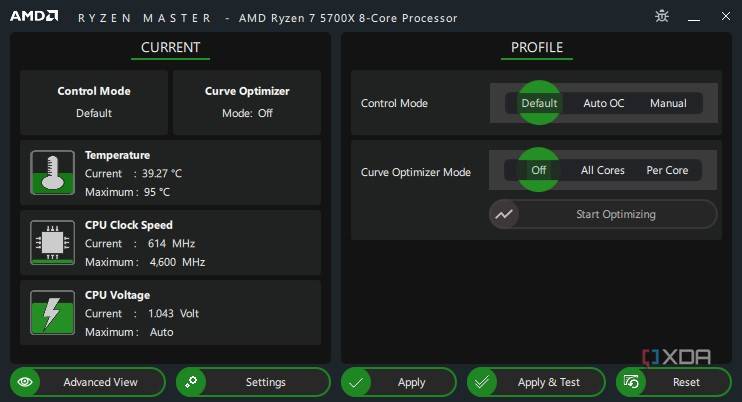Screen dimensions: 742x402
Task: Turn Curve Optimizer mode Off
Action: tap(539, 170)
